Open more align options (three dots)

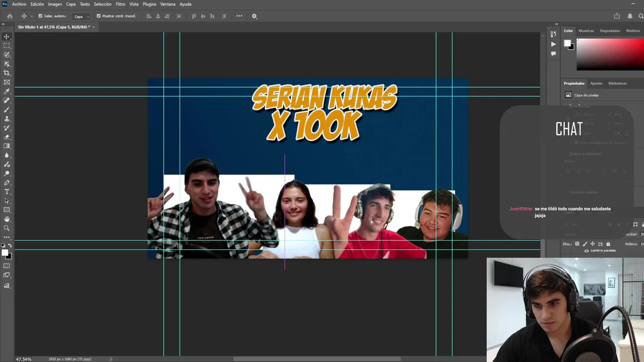point(239,16)
